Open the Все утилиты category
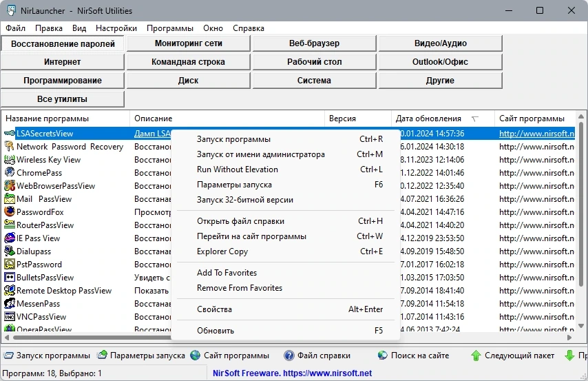Viewport: 588px width, 381px height. (x=62, y=99)
